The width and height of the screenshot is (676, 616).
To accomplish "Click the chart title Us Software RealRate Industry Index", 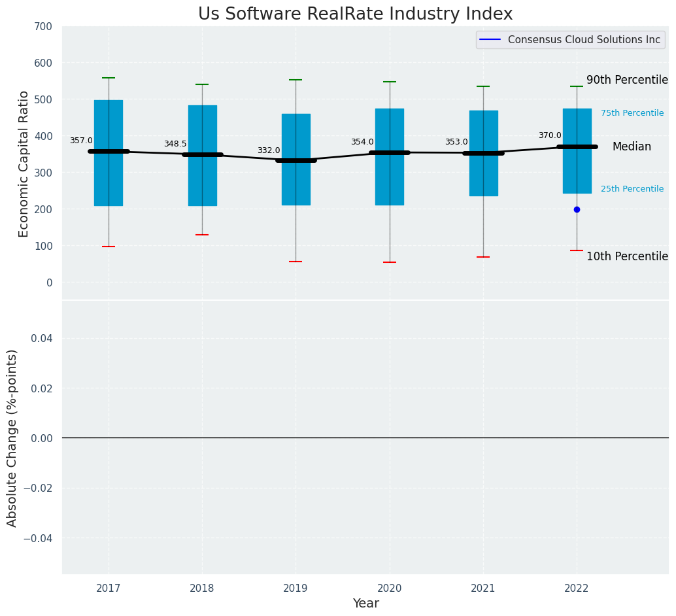I will pos(355,14).
